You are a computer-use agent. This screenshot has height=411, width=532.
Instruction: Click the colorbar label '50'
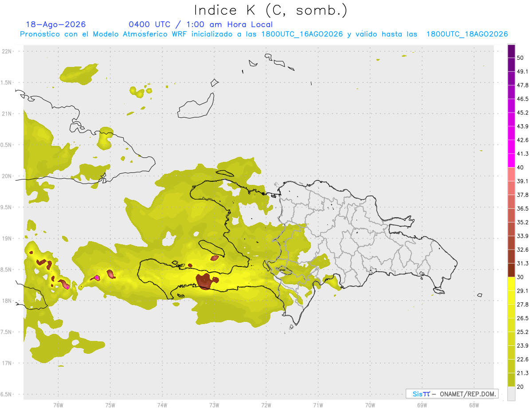520,58
